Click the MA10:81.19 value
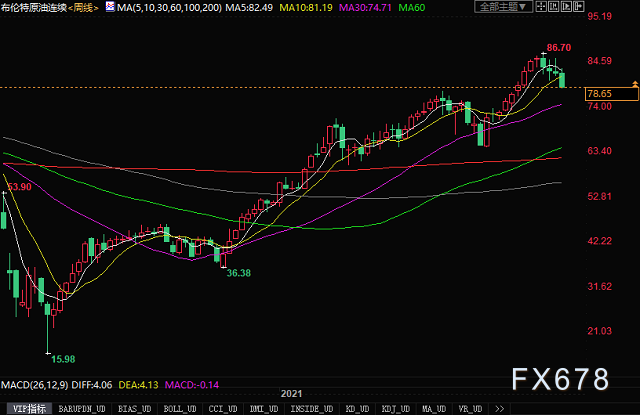 pos(306,7)
